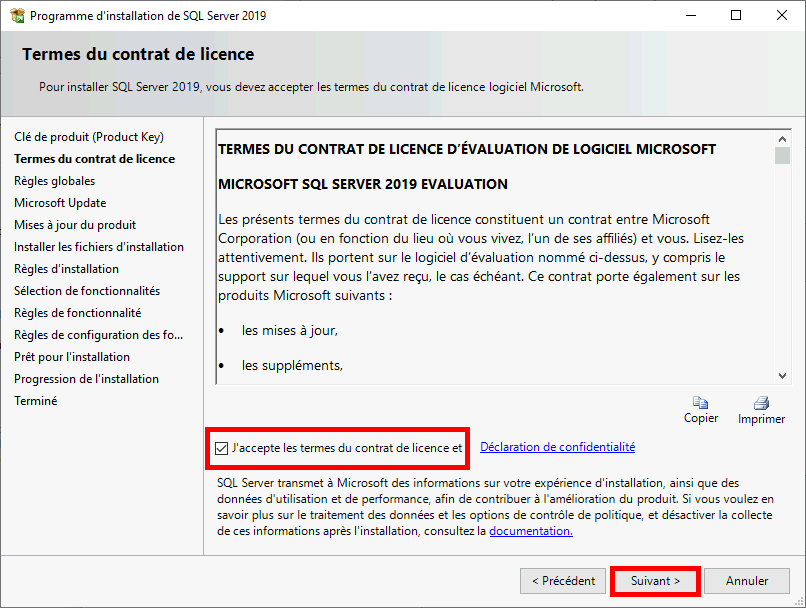This screenshot has height=608, width=806.
Task: Open the "documentation" link
Action: 530,531
